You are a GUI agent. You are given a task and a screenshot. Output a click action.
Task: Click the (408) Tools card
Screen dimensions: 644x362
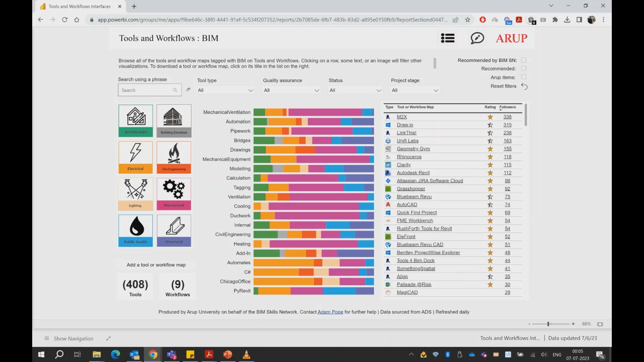pyautogui.click(x=135, y=288)
